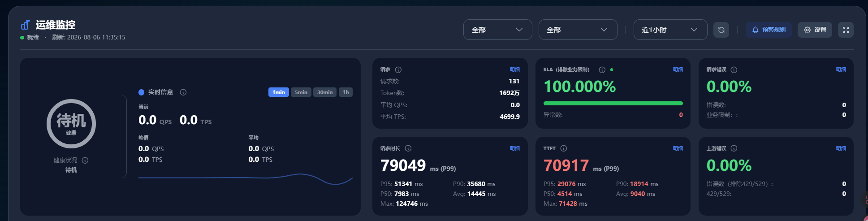Switch realtime window to 5min
Viewport: 868px width, 221px height.
pos(301,92)
